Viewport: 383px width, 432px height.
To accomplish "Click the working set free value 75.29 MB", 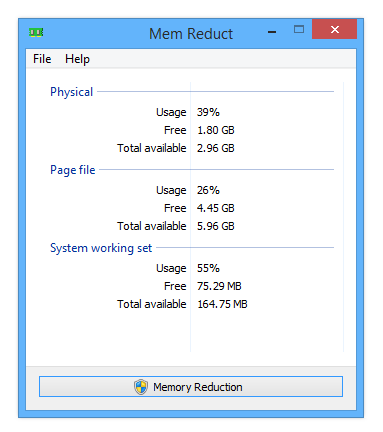I will coord(219,286).
